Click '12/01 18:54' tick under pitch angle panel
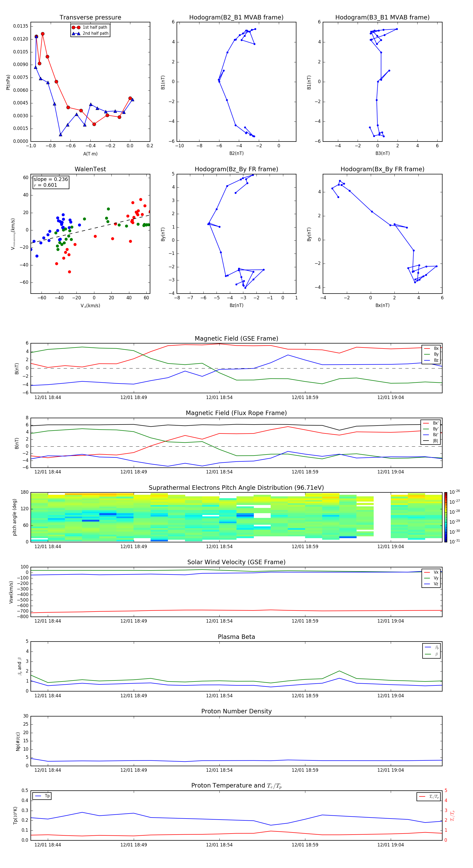 click(219, 547)
